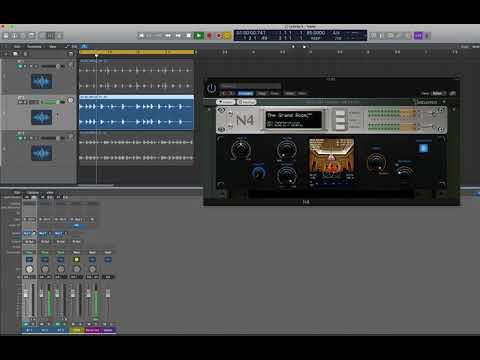Toggle the Editors button in the control bar
Screen dimensions: 480x360
[59, 35]
